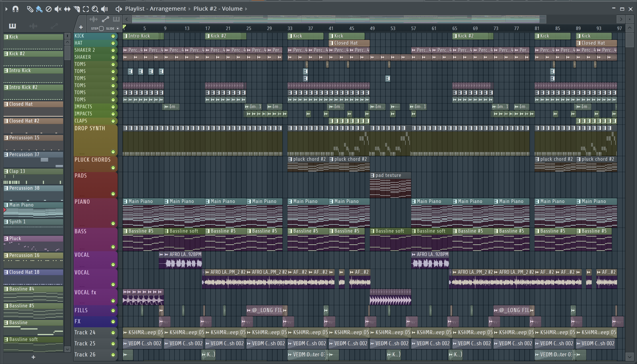The height and width of the screenshot is (364, 637).
Task: Focus audio clips with the waveform icon
Action: [94, 19]
